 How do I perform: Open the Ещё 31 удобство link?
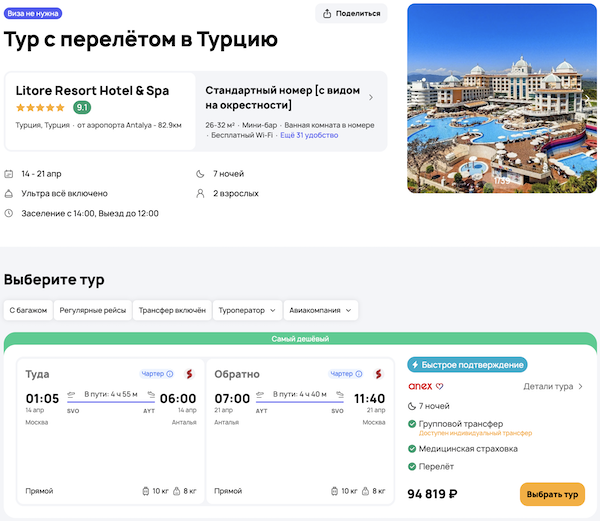[309, 135]
